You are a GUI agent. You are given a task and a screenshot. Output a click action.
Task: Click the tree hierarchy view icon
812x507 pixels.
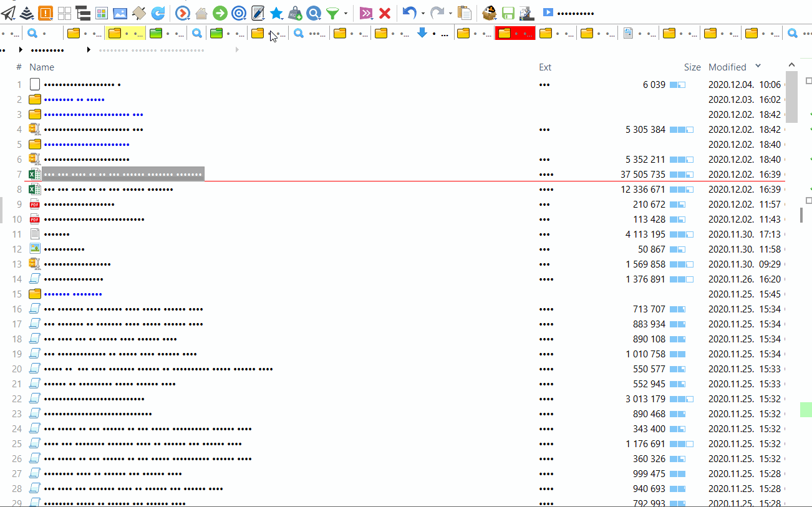tap(82, 12)
